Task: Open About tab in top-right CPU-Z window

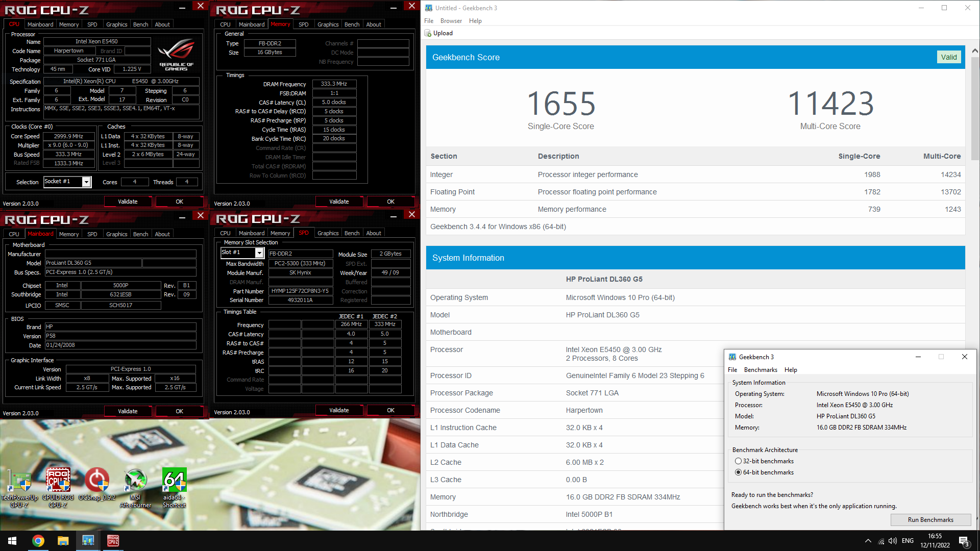Action: (374, 24)
